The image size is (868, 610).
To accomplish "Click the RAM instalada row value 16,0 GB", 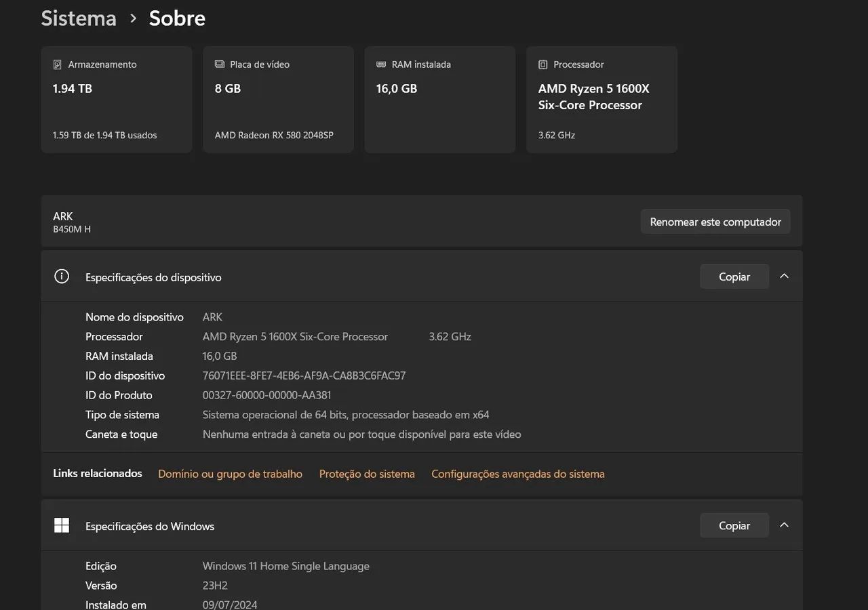I will [x=220, y=356].
